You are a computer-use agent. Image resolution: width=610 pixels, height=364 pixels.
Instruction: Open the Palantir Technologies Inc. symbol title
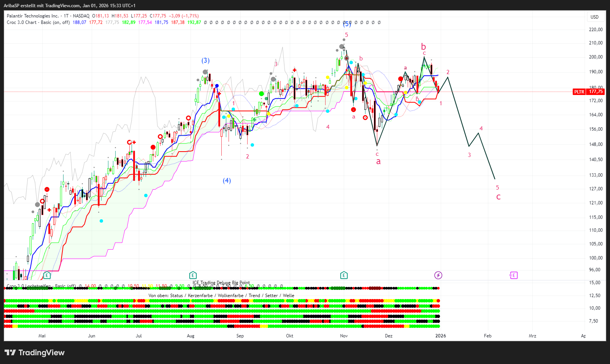[x=33, y=16]
